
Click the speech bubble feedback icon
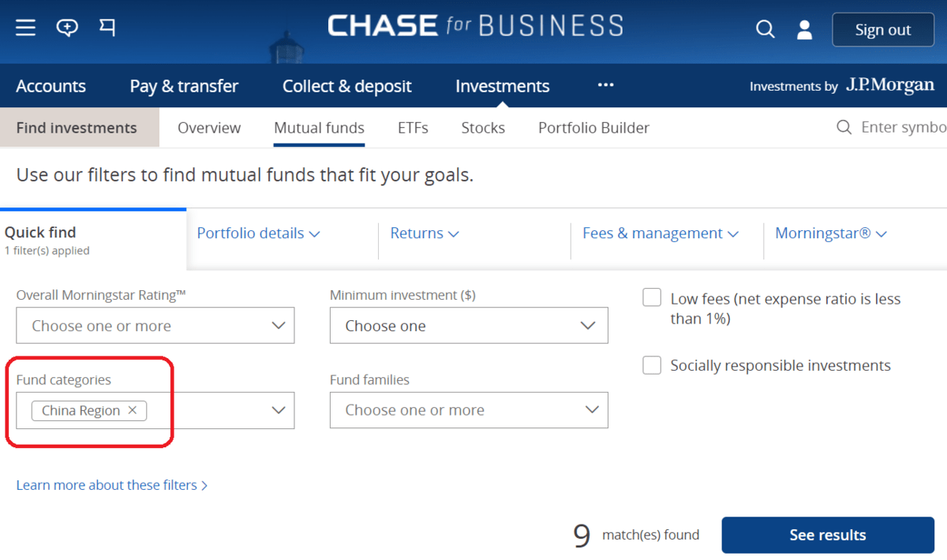click(x=66, y=26)
